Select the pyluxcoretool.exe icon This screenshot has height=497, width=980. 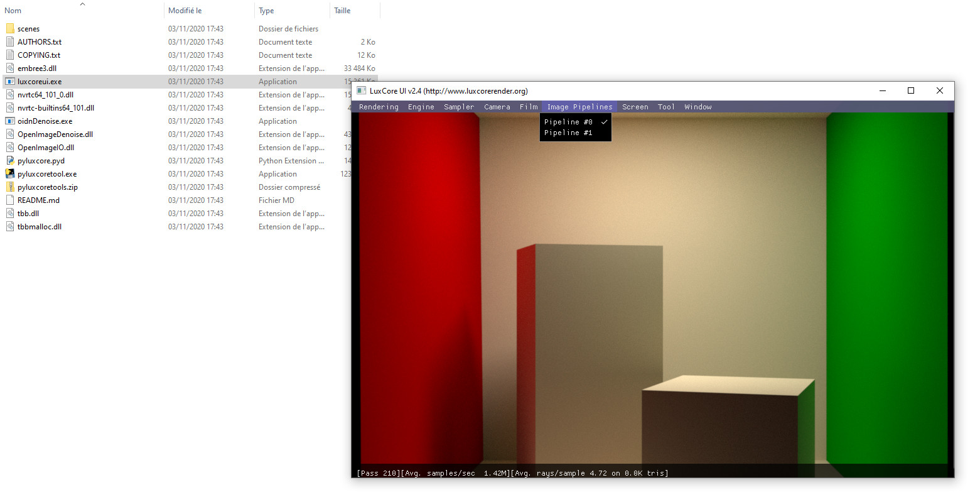pos(10,174)
